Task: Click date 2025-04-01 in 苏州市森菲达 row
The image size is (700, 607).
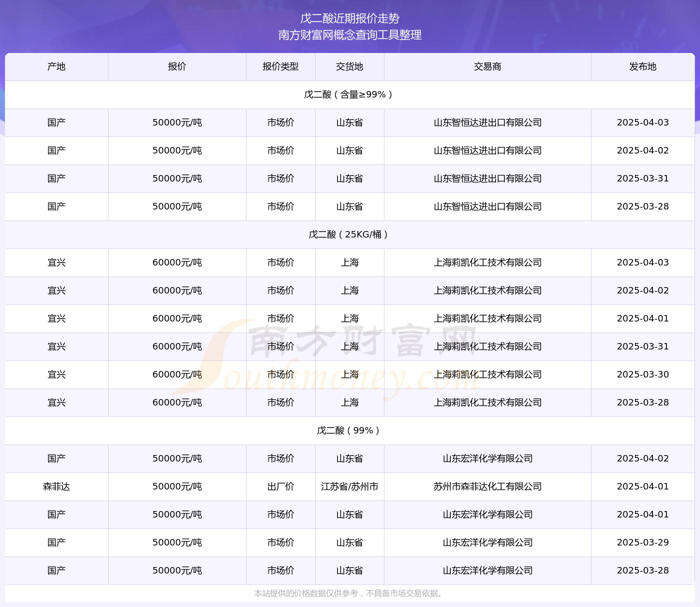Action: point(642,486)
